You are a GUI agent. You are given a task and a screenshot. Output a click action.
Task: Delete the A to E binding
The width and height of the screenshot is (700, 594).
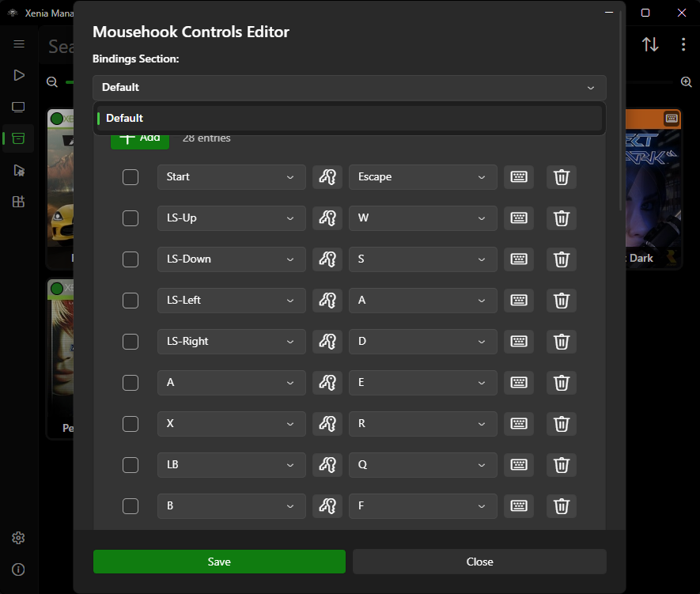tap(562, 383)
